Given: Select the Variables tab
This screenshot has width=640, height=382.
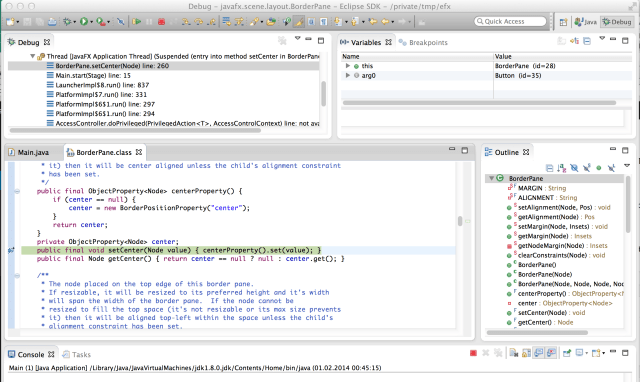Looking at the screenshot, I should click(366, 42).
